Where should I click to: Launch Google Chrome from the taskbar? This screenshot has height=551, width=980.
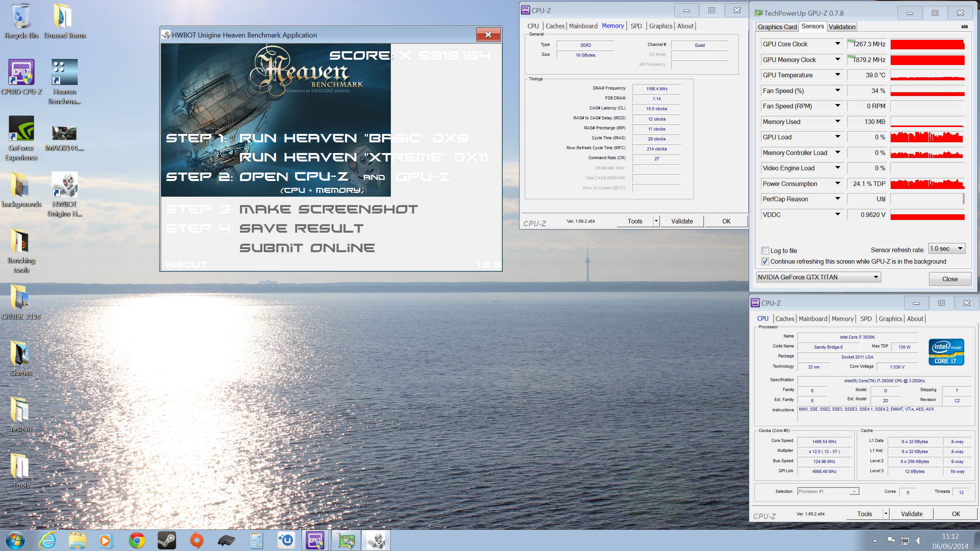click(x=137, y=541)
